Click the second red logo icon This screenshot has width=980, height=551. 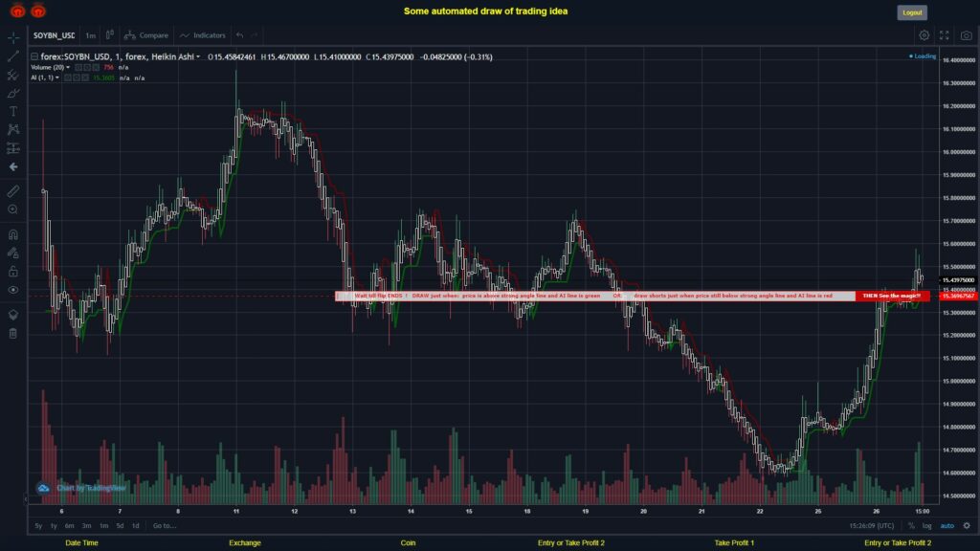38,11
